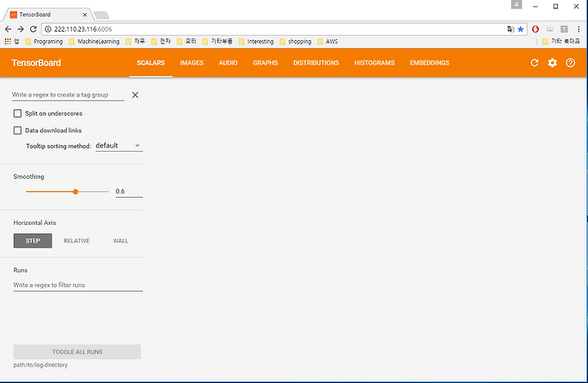
Task: Click the TOGGLE ALL RUNS button
Action: pos(78,352)
